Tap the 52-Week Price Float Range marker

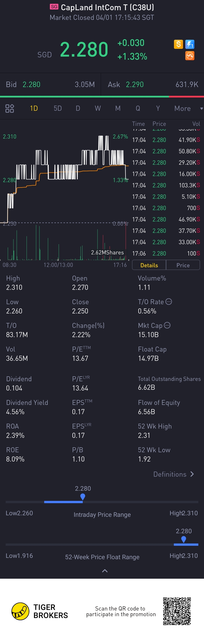point(184,539)
